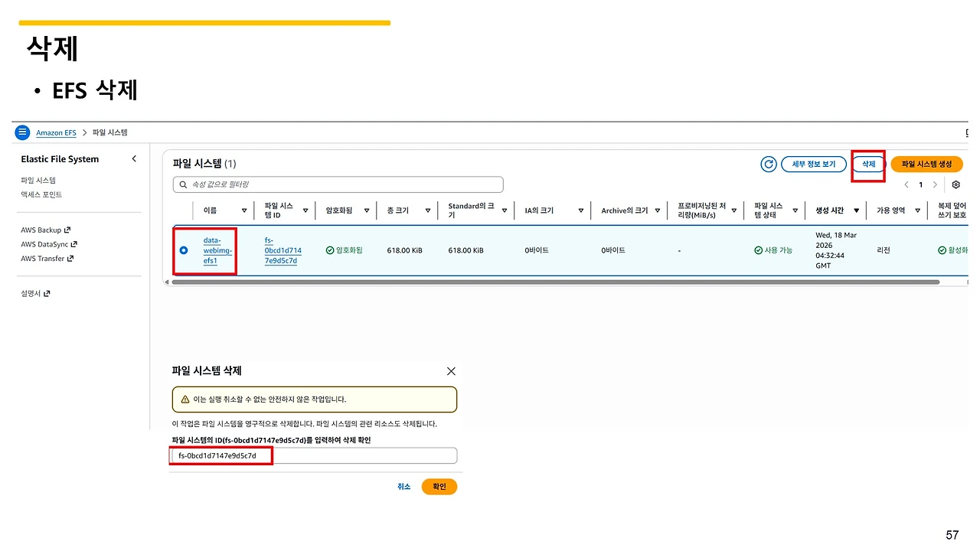Go to next page of results
980x551 pixels.
935,184
